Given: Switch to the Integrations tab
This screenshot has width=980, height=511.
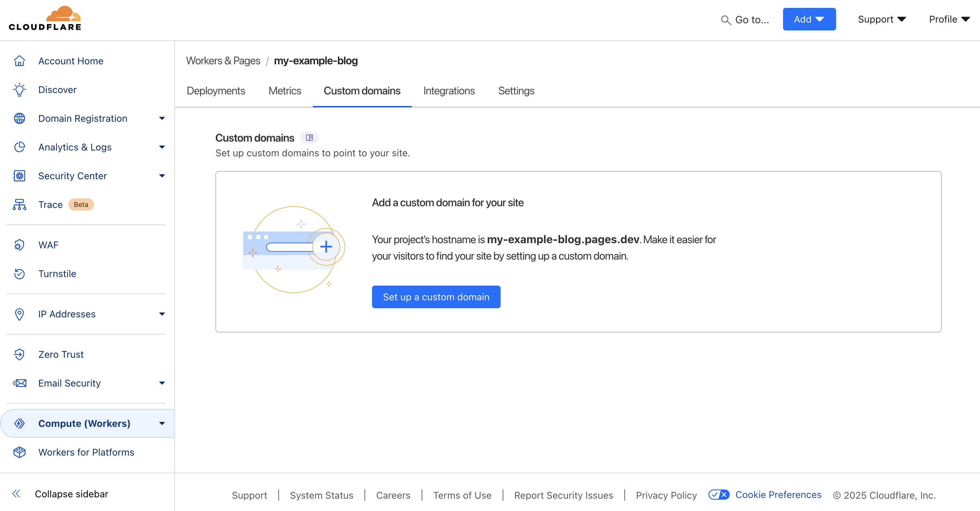Looking at the screenshot, I should point(449,91).
